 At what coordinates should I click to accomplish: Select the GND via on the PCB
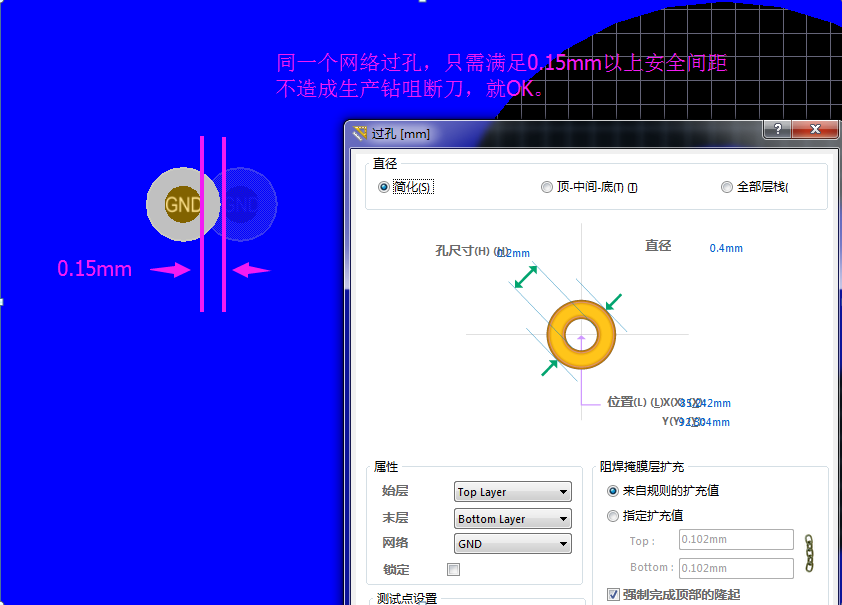(x=182, y=204)
